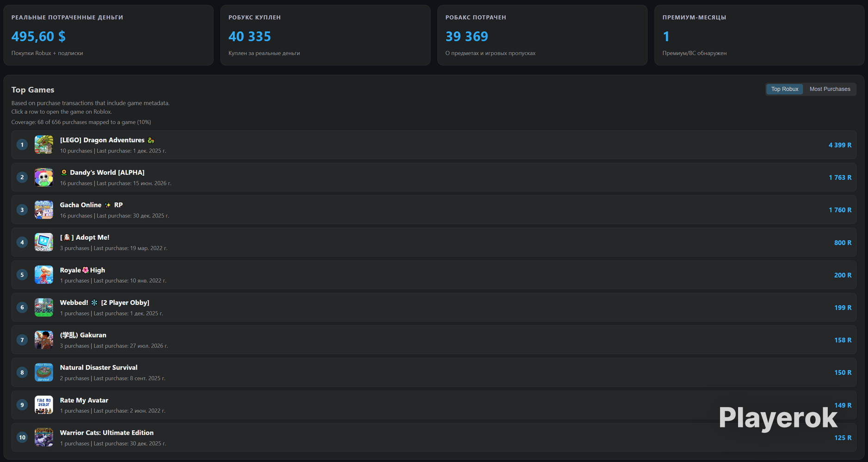Click the 'Куплен за реальные деньги' caption

(264, 53)
